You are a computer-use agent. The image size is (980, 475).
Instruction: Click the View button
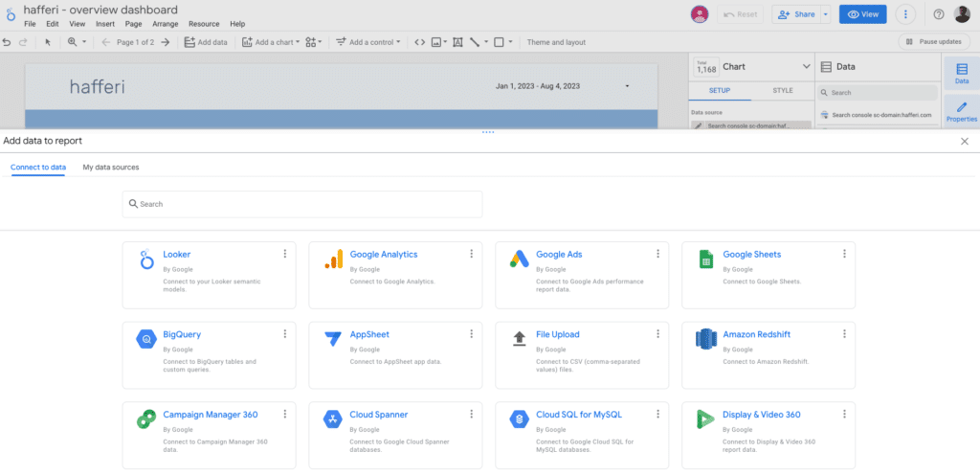tap(862, 14)
